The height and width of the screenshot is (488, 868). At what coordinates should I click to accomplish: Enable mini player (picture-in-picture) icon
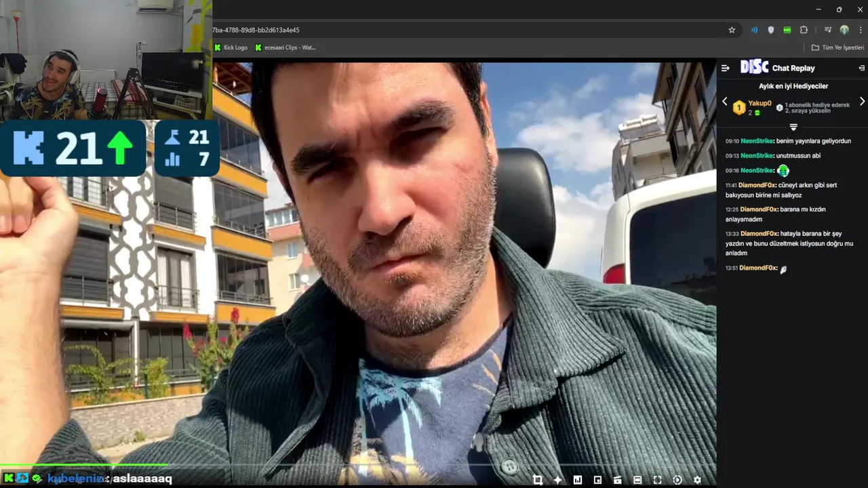597,480
